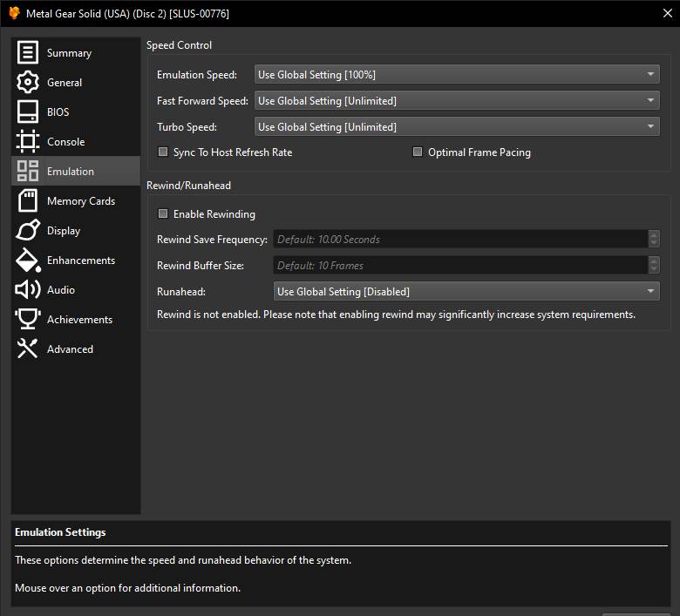Viewport: 680px width, 616px height.
Task: Expand the Fast Forward Speed dropdown
Action: pos(457,100)
